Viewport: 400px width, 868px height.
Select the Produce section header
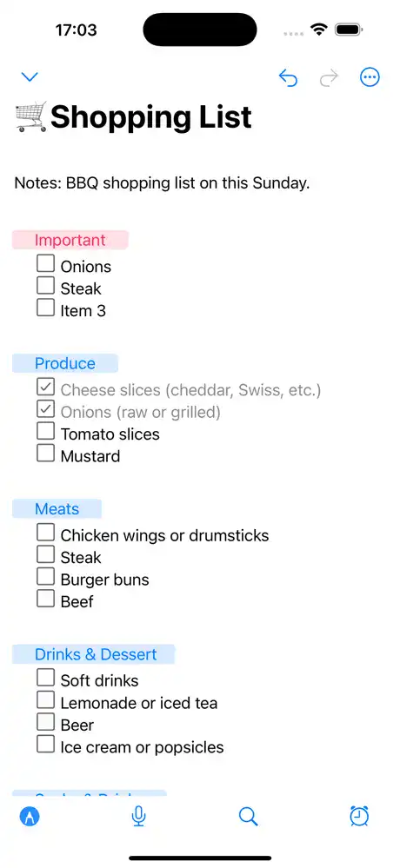tap(65, 364)
